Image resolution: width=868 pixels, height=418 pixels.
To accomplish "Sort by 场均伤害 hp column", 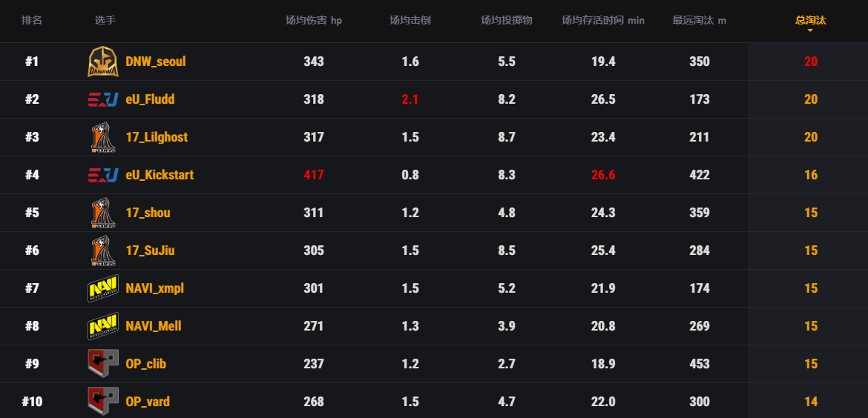I will 314,21.
